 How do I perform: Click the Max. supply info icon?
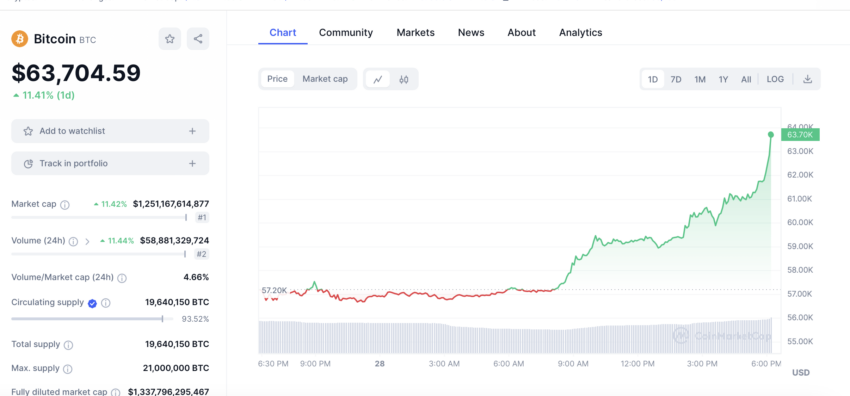[x=67, y=369]
